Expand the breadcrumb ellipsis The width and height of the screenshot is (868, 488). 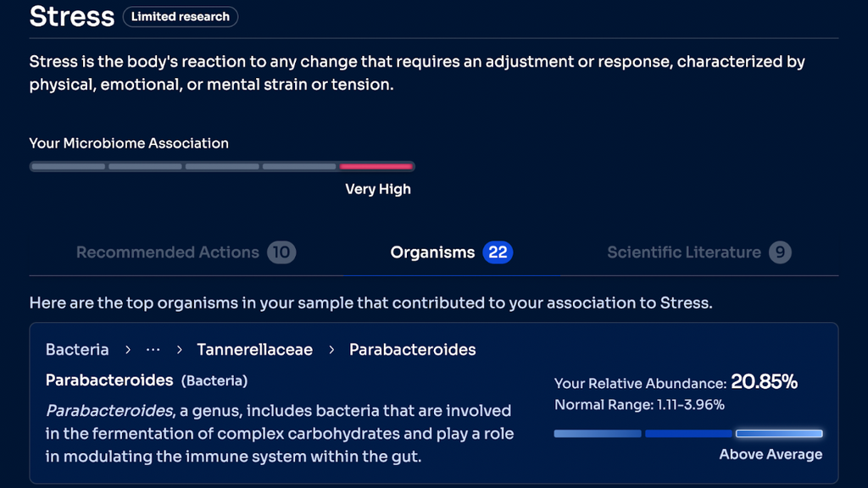(153, 350)
